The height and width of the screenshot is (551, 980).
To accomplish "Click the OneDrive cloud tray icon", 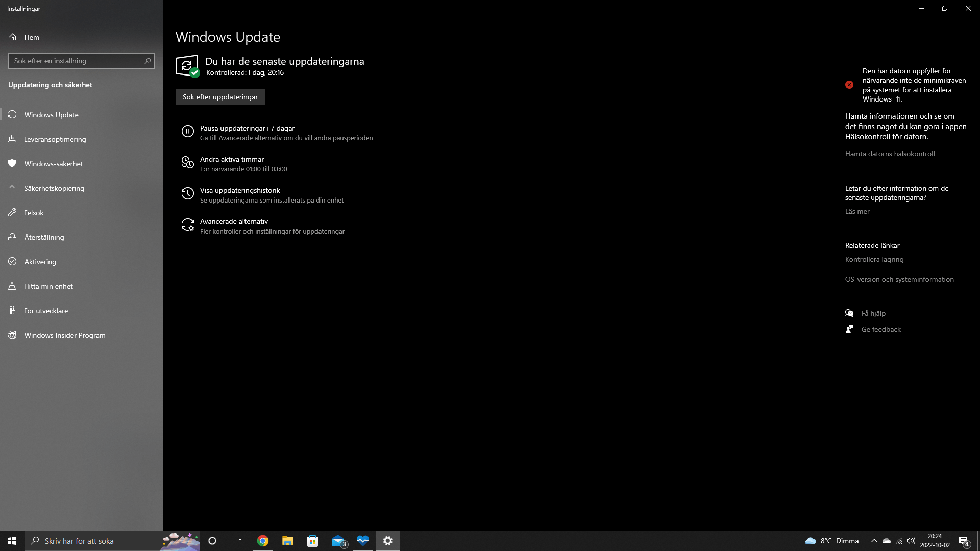I will point(887,541).
